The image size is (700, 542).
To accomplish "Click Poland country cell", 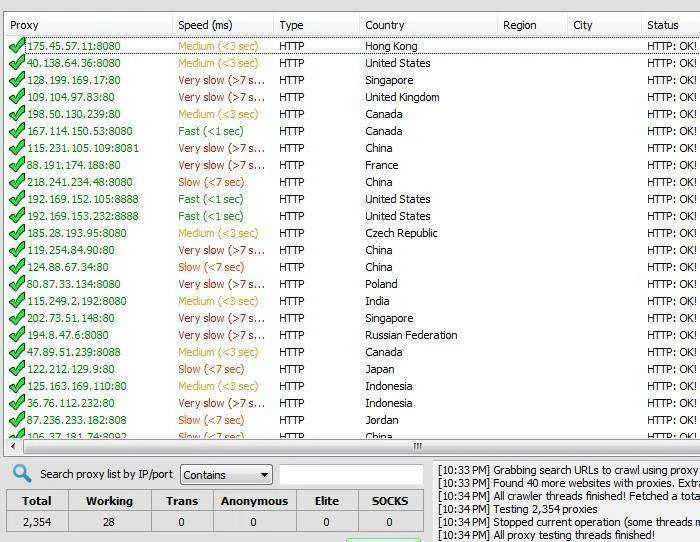I will click(x=381, y=284).
